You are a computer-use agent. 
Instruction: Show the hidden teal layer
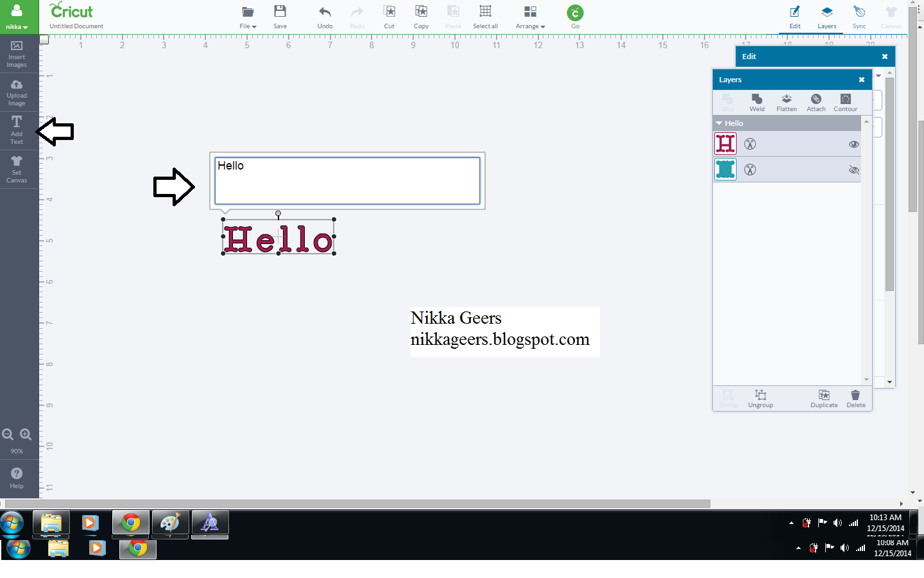(853, 170)
